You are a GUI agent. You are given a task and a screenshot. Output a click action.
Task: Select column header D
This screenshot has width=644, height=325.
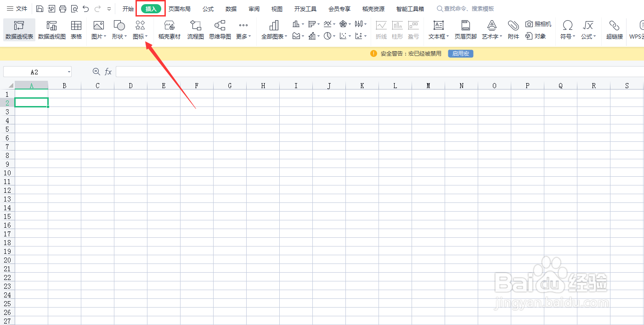tap(130, 85)
